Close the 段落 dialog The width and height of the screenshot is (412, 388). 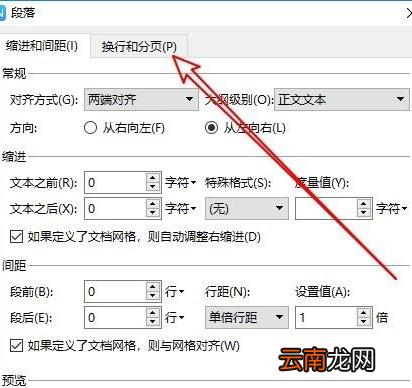pyautogui.click(x=409, y=13)
